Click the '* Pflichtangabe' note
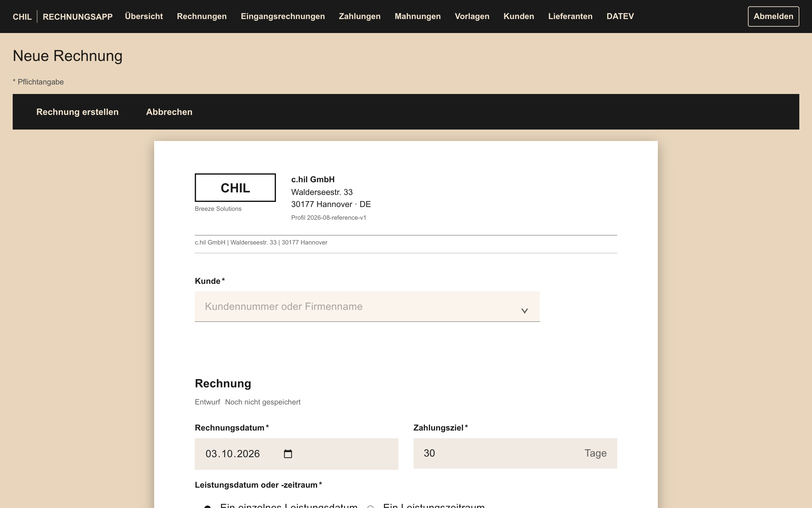 point(38,82)
